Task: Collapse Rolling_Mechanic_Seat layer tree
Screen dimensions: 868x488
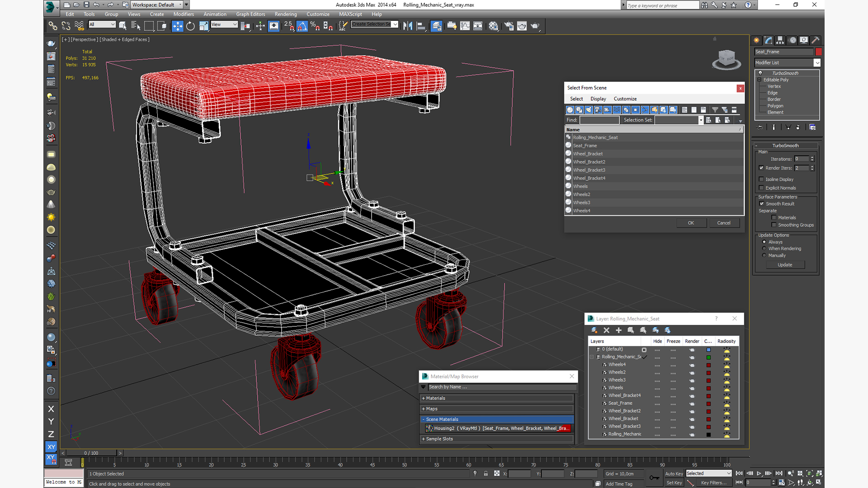Action: click(x=592, y=357)
